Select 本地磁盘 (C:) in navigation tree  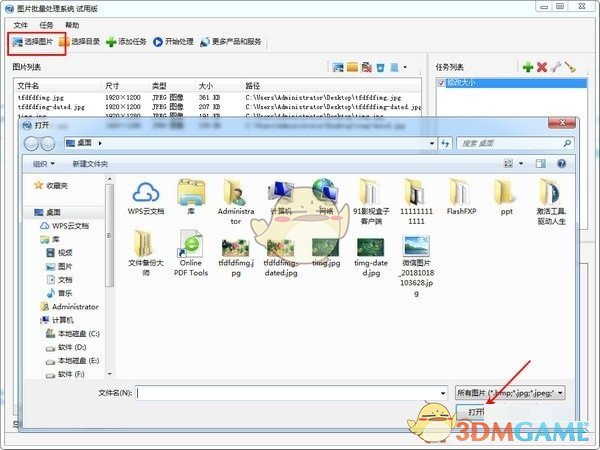point(73,334)
